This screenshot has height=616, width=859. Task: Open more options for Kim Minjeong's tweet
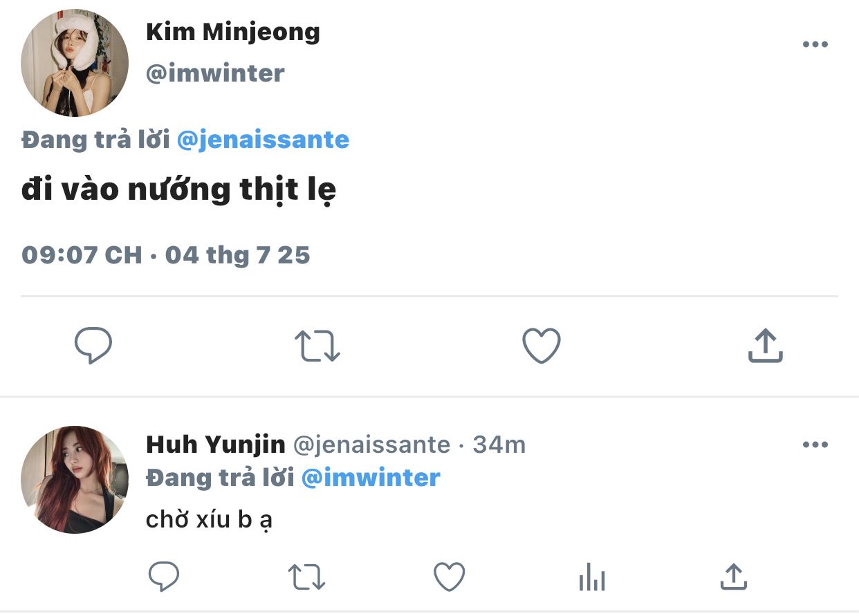tap(815, 44)
